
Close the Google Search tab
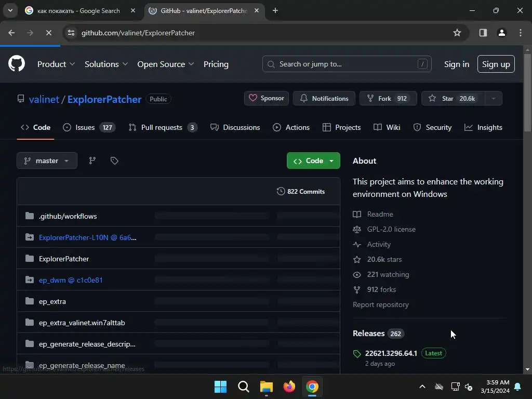click(x=133, y=10)
